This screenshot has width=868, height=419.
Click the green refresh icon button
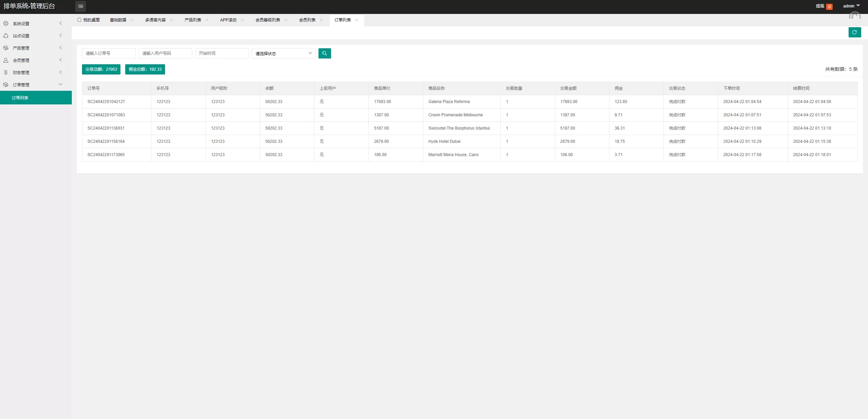click(x=854, y=32)
